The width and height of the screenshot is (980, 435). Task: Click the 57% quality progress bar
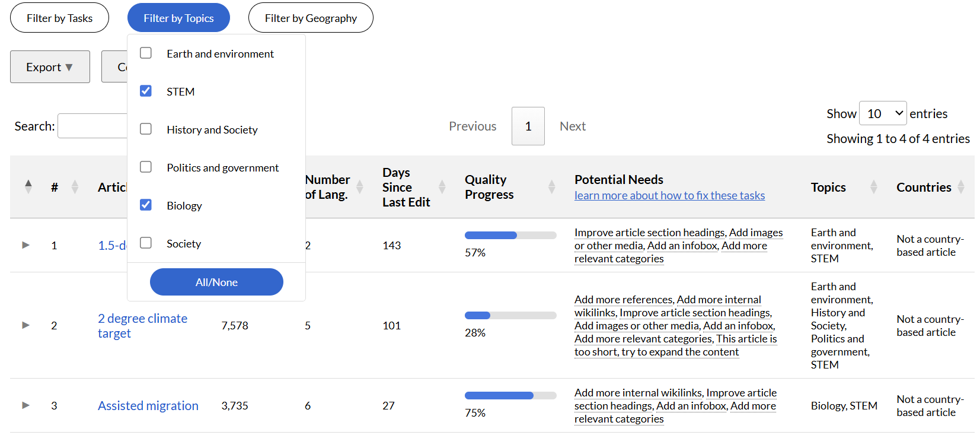tap(510, 236)
